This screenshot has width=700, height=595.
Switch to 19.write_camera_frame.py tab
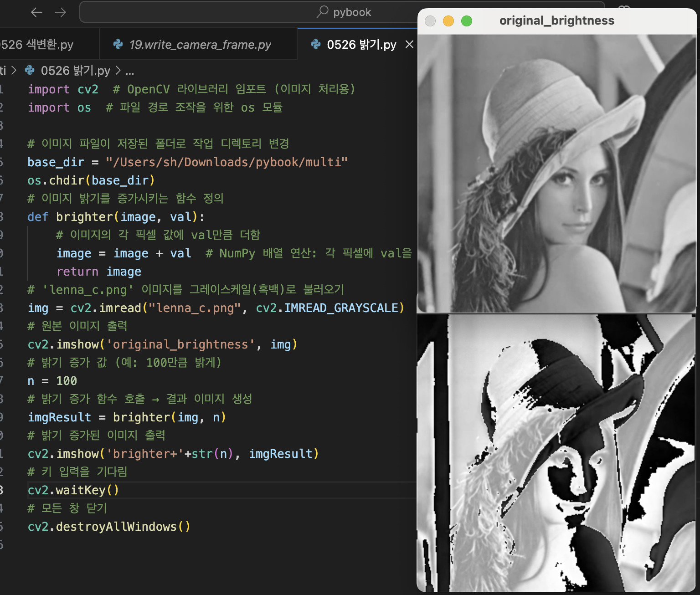(x=198, y=45)
